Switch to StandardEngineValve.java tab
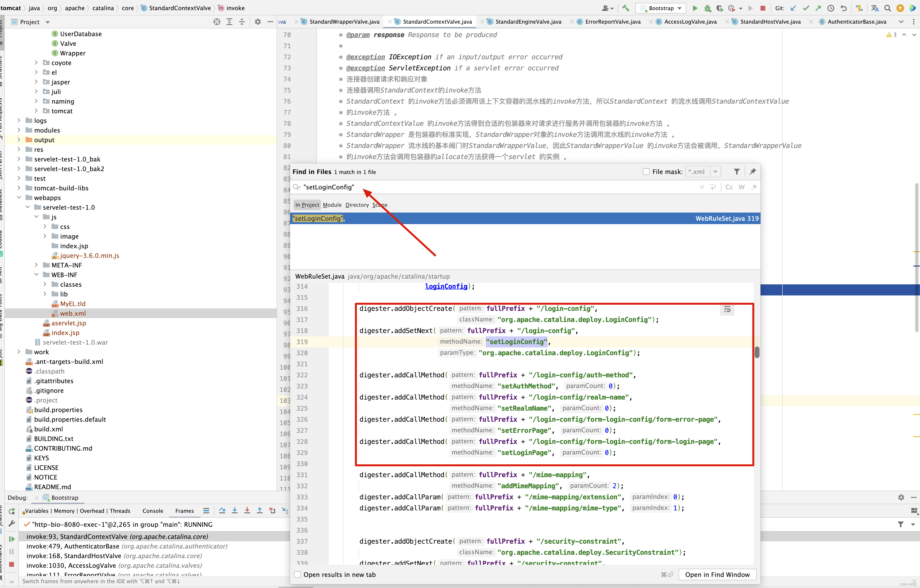 [x=528, y=22]
